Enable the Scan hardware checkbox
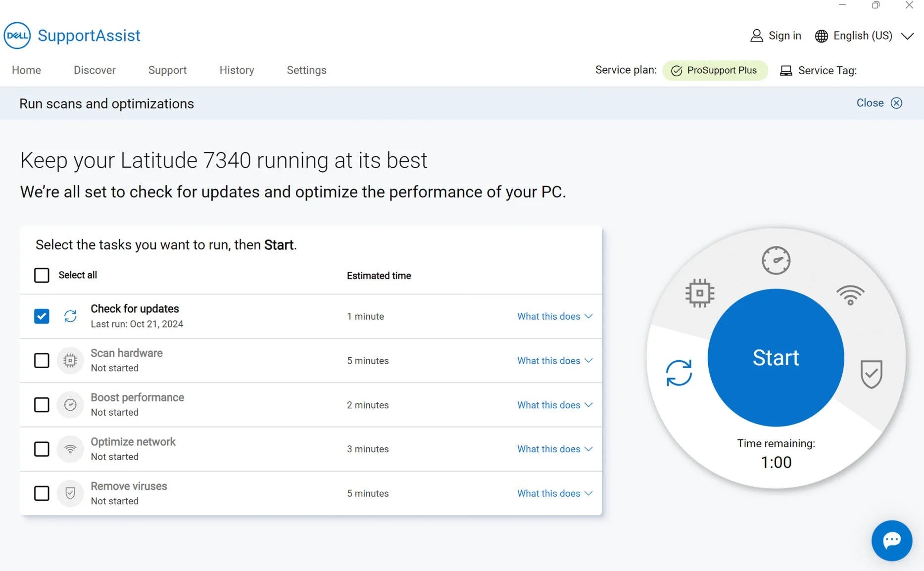Image resolution: width=924 pixels, height=571 pixels. click(42, 360)
